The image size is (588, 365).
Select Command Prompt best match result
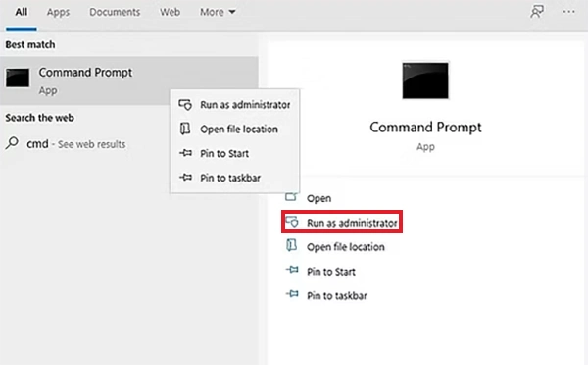point(129,80)
